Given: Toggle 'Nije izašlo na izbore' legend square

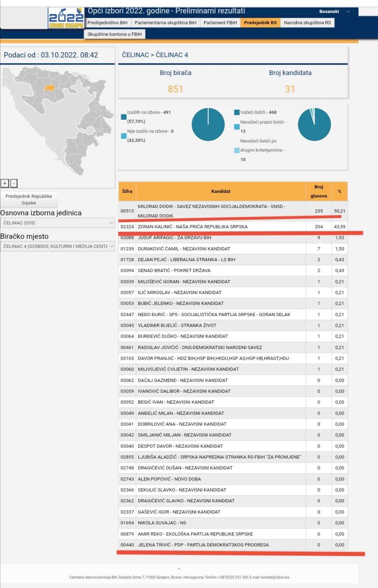Looking at the screenshot, I should pyautogui.click(x=124, y=136).
